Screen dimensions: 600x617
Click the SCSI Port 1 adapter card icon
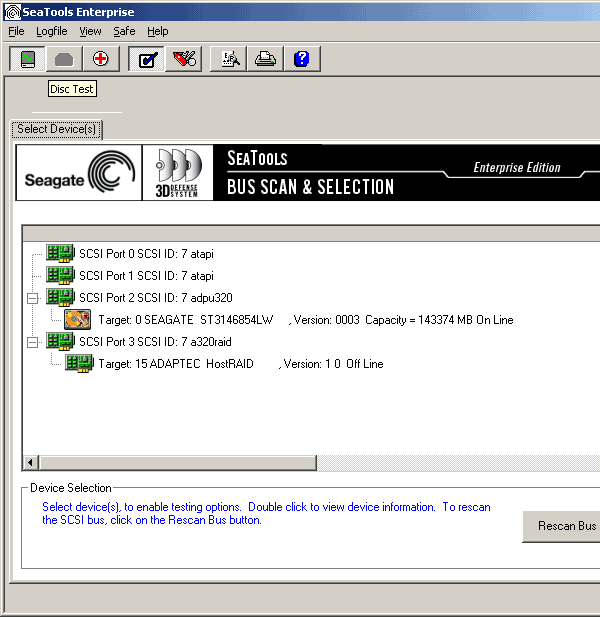60,275
